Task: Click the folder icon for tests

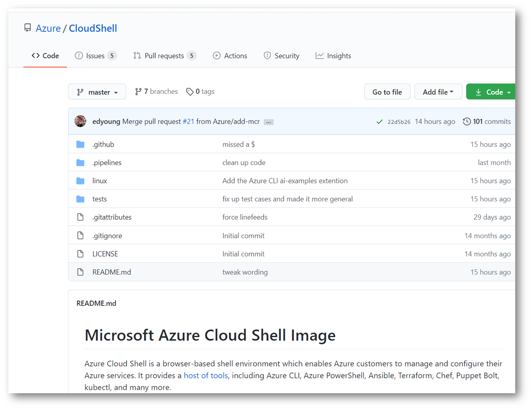Action: point(80,199)
